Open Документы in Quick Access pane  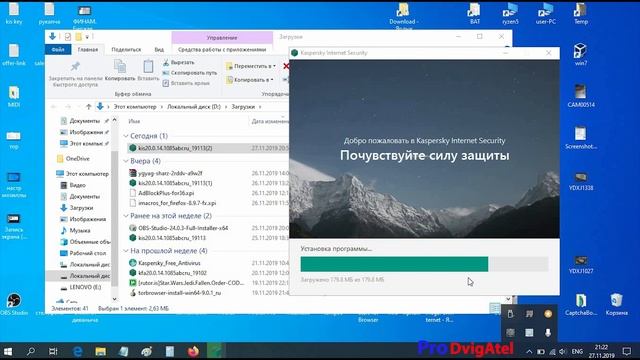(x=84, y=121)
